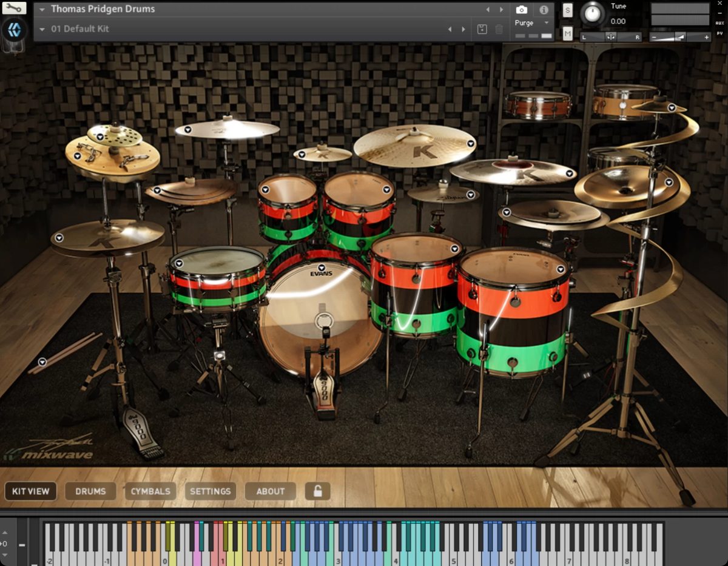Expand the Thomas Pridgen Drums instrument menu arrow

pyautogui.click(x=42, y=10)
